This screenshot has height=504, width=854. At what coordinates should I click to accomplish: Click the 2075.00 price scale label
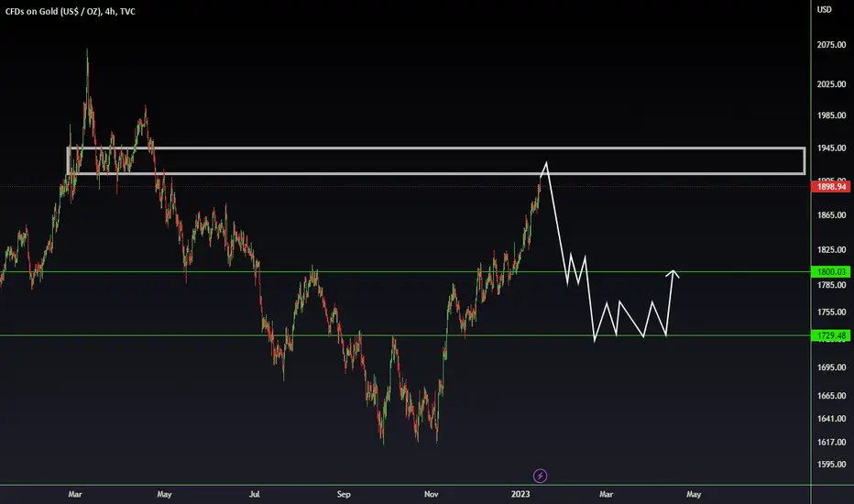(831, 45)
